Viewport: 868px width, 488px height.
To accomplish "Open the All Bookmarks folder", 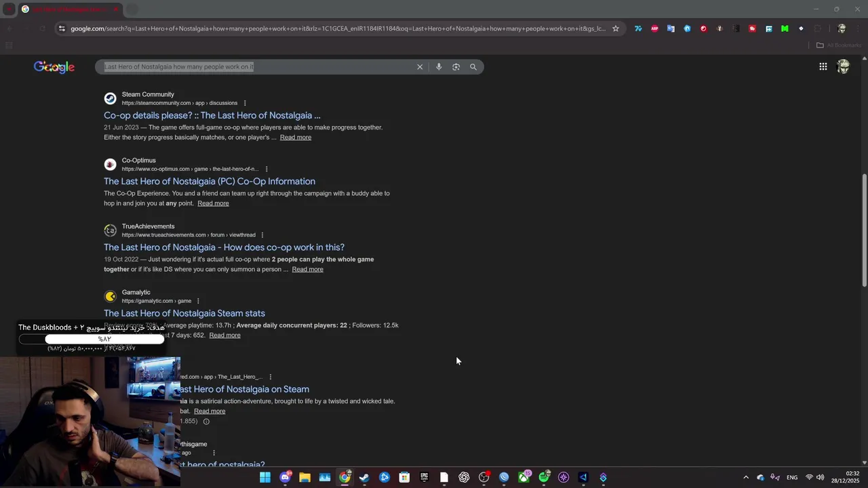I will coord(839,45).
